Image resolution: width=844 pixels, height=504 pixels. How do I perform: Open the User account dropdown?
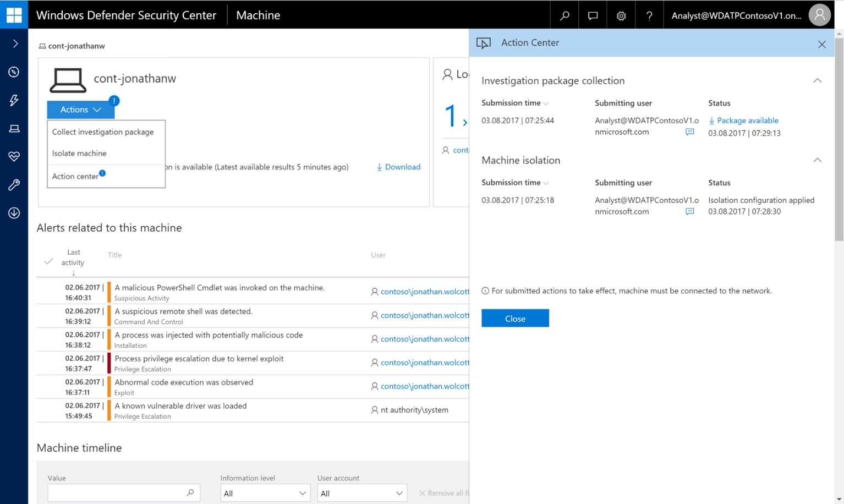(x=361, y=493)
